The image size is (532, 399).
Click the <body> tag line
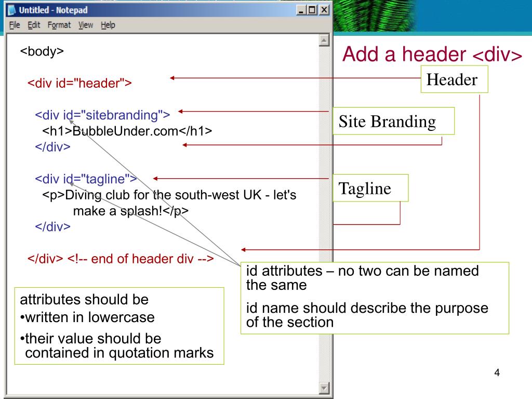pyautogui.click(x=42, y=51)
